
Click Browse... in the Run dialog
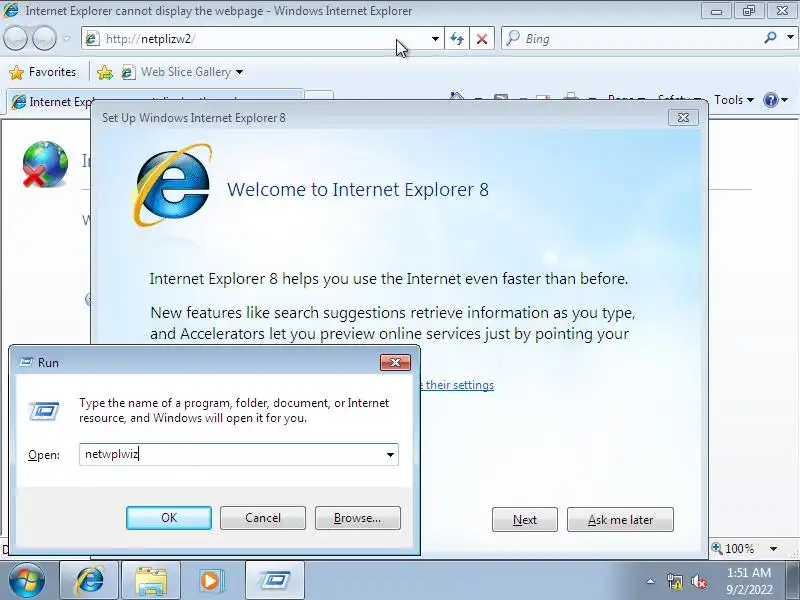tap(358, 518)
